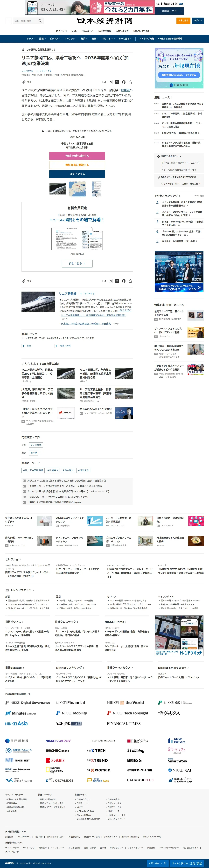Open the 速報ニュース section heading
This screenshot has height=868, width=209.
[163, 97]
